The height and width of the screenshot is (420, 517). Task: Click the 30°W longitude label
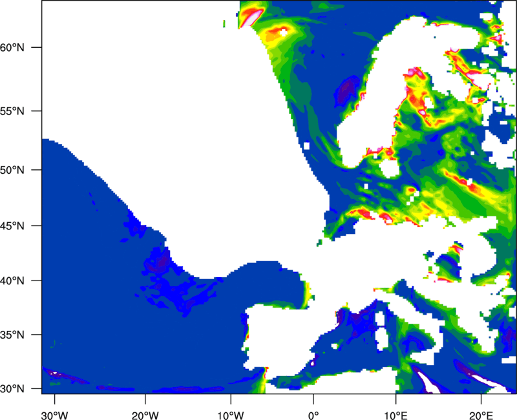pyautogui.click(x=54, y=415)
